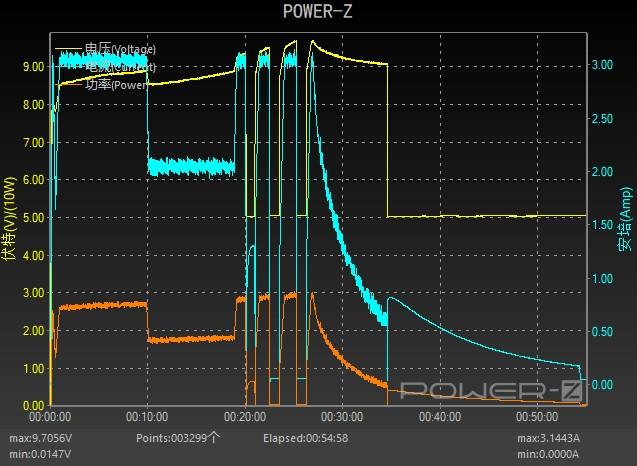Click the 00:30:00 time axis label
The image size is (637, 466).
(x=342, y=417)
